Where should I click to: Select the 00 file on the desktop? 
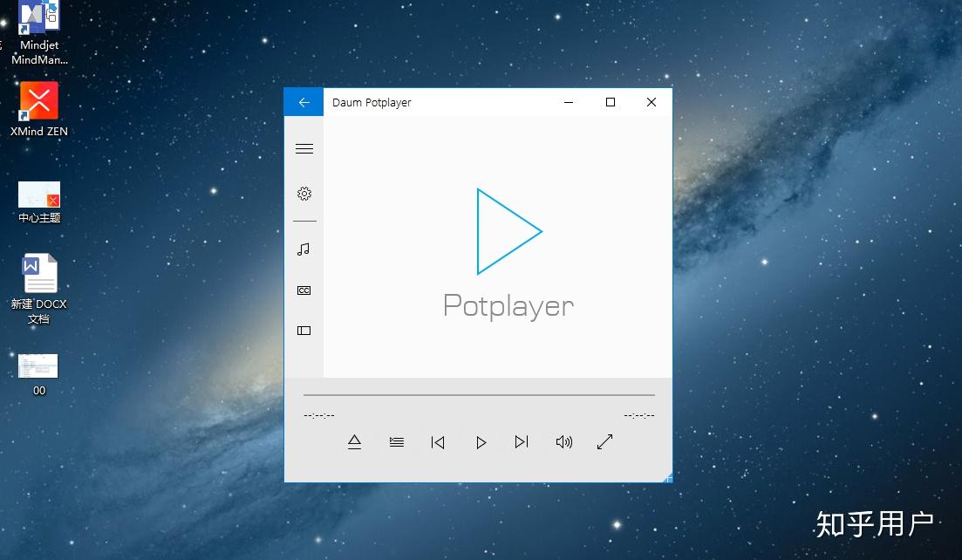coord(38,366)
